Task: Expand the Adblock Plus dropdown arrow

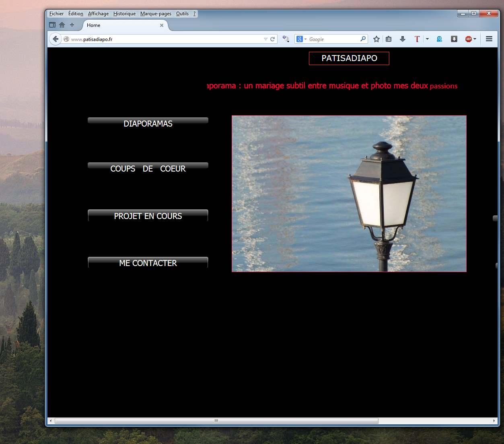Action: (475, 39)
